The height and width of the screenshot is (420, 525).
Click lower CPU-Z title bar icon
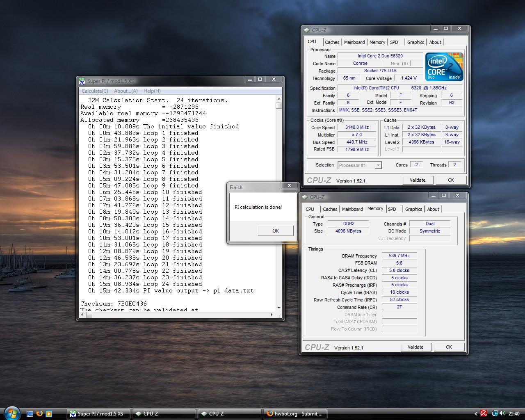[x=305, y=197]
